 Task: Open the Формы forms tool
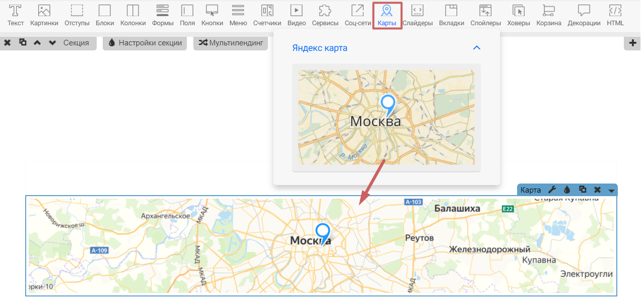163,15
